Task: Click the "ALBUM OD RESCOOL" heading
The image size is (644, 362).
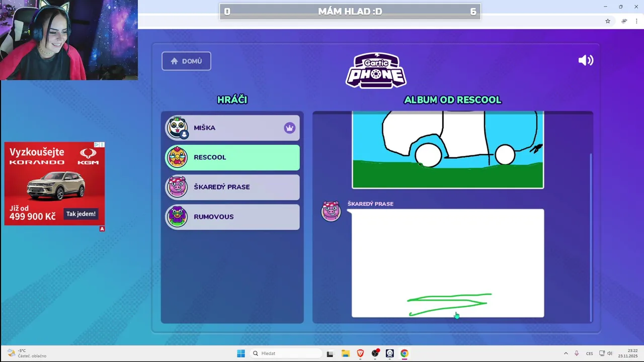Action: [x=452, y=100]
